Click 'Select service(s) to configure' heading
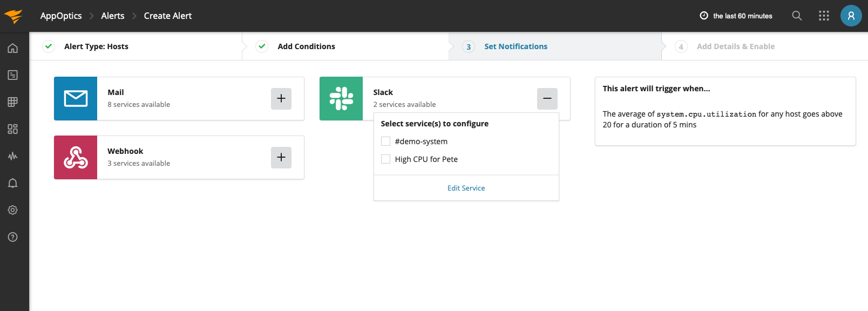The height and width of the screenshot is (311, 868). [x=435, y=124]
